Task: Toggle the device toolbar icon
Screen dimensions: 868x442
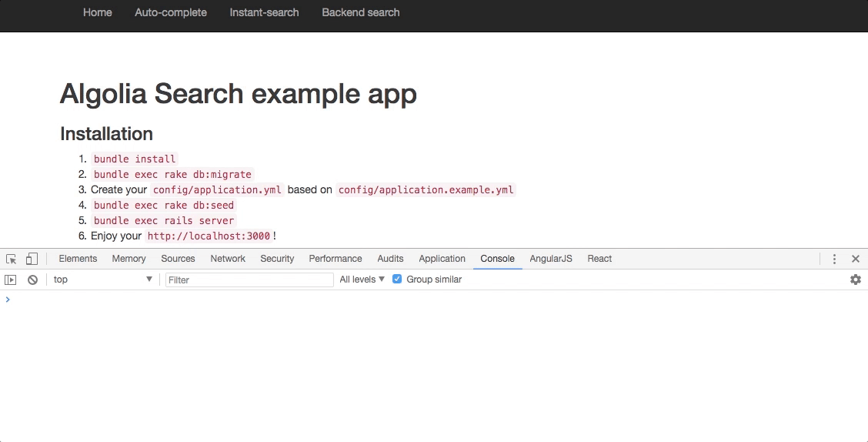Action: [x=32, y=259]
